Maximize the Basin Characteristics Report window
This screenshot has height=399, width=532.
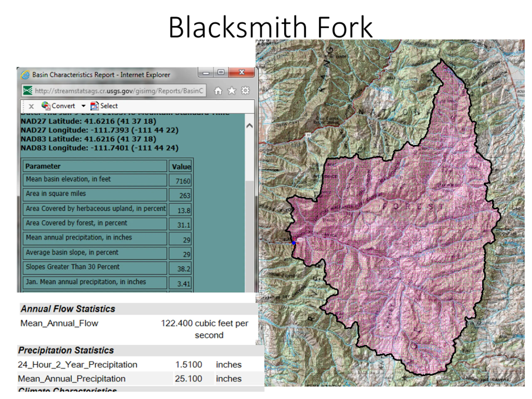221,72
